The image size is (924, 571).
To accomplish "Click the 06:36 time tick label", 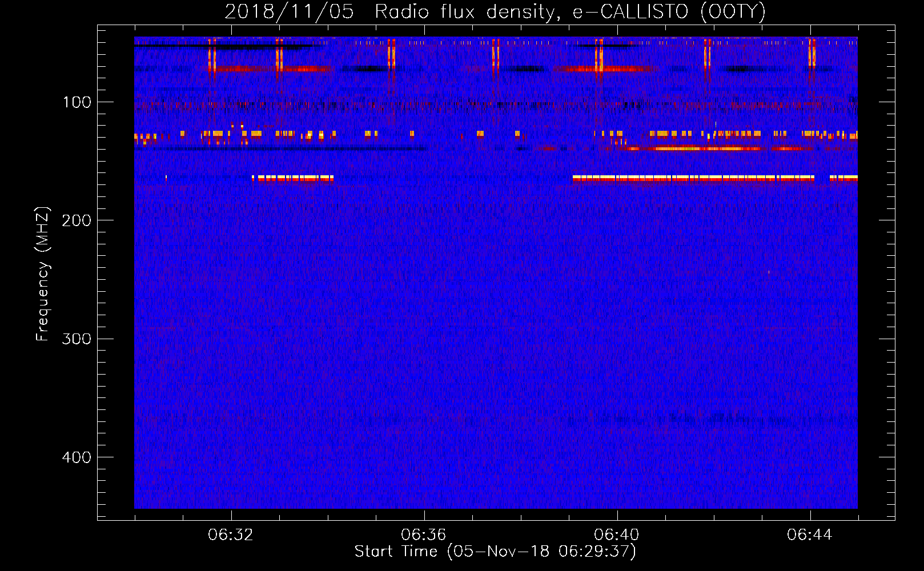I will pyautogui.click(x=424, y=535).
